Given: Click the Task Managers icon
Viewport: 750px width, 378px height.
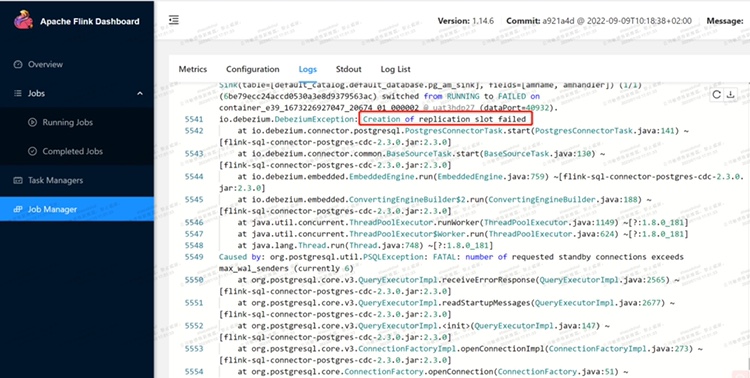Looking at the screenshot, I should 18,180.
